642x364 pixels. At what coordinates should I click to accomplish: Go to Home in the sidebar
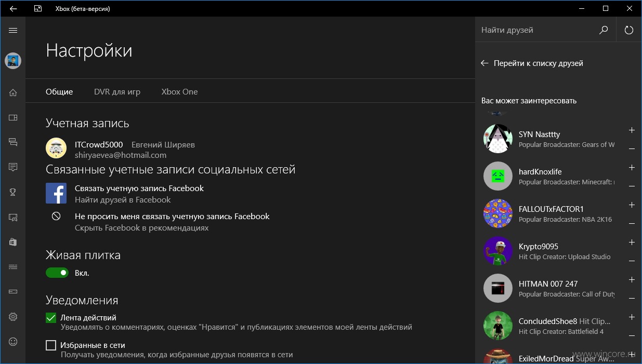(13, 92)
